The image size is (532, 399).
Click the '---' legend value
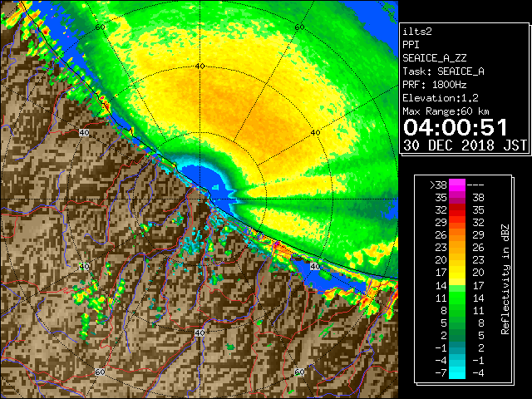click(x=475, y=185)
